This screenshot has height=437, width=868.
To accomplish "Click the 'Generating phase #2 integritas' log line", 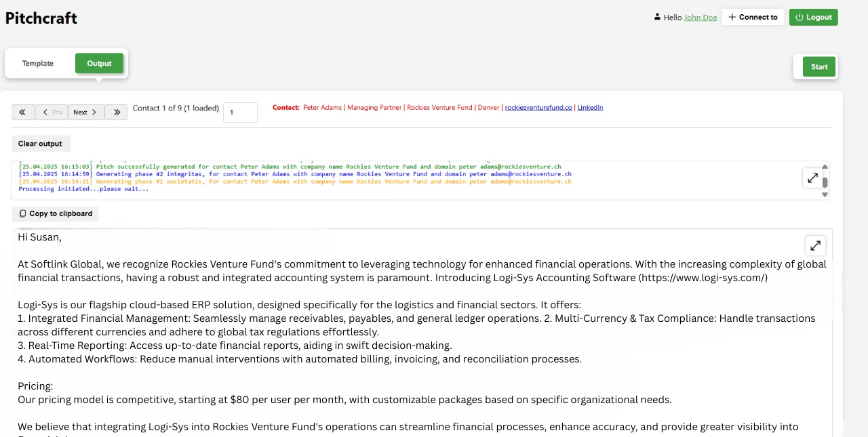I will click(x=295, y=174).
